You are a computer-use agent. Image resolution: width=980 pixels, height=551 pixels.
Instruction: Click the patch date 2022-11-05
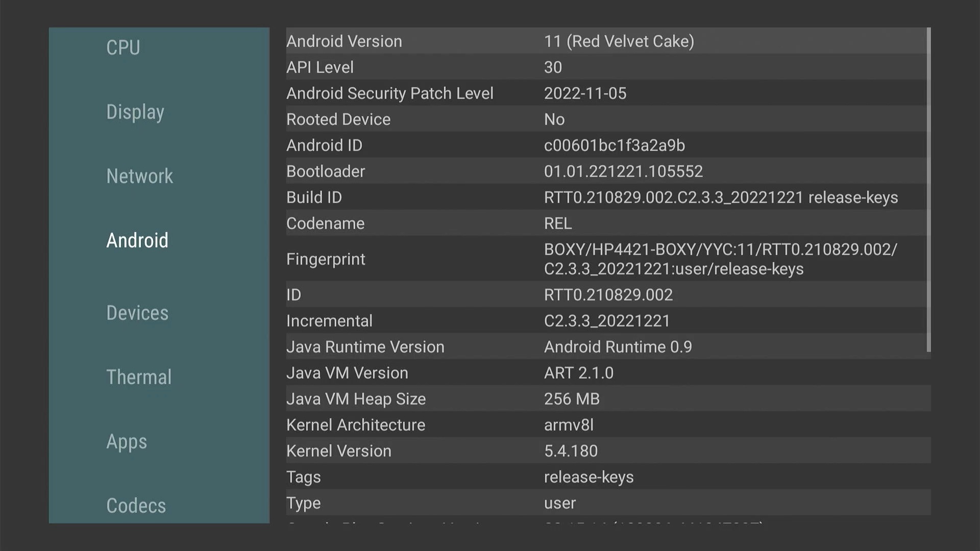coord(585,93)
